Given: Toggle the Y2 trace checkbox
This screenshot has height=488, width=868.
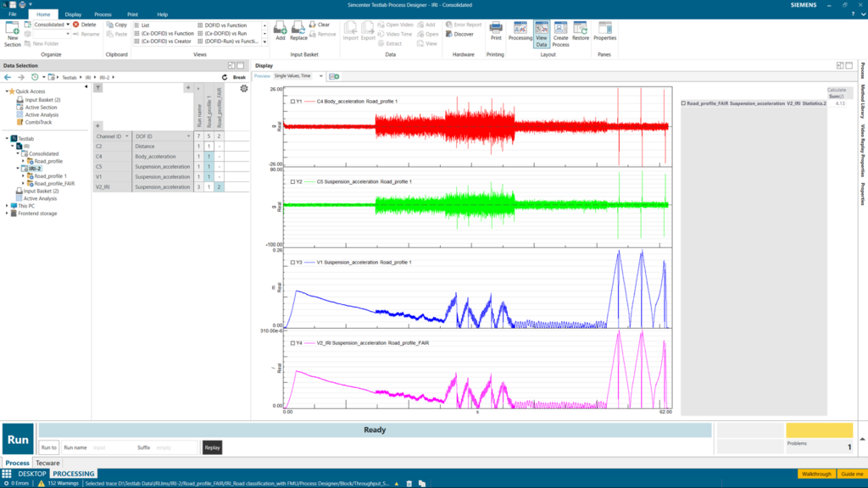Looking at the screenshot, I should coord(292,181).
